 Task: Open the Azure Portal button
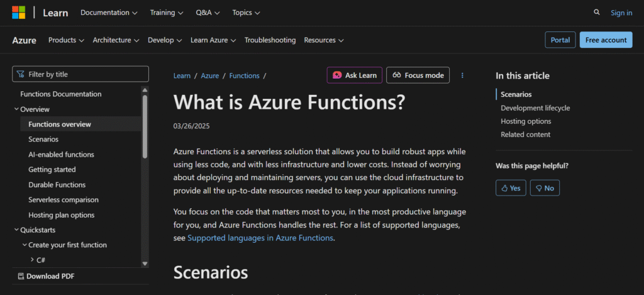(x=560, y=40)
